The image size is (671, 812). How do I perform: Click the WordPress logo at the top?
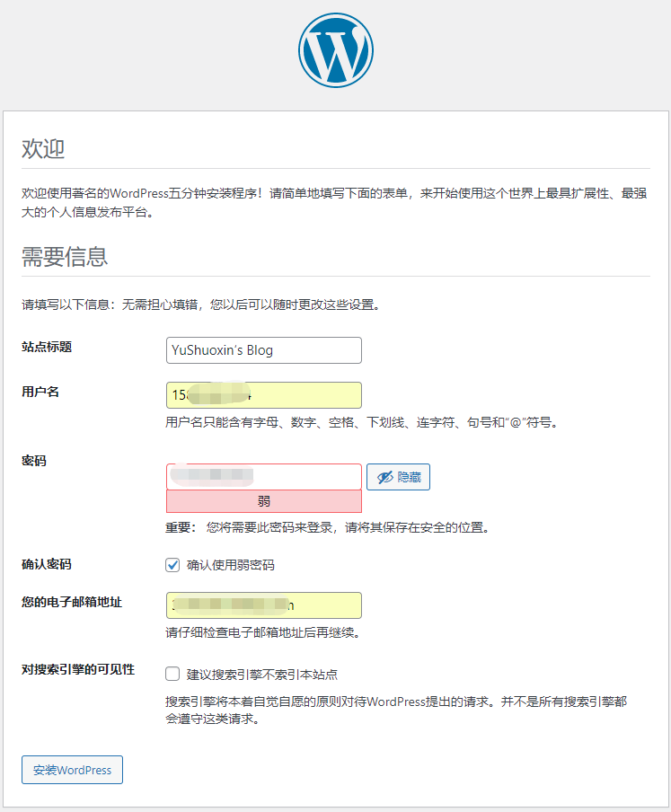coord(335,50)
